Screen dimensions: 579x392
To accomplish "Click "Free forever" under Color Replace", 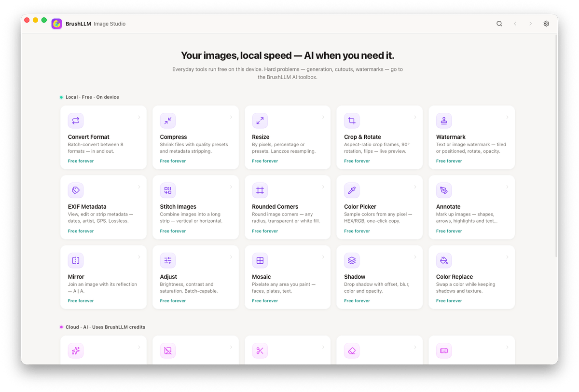I will (x=449, y=301).
